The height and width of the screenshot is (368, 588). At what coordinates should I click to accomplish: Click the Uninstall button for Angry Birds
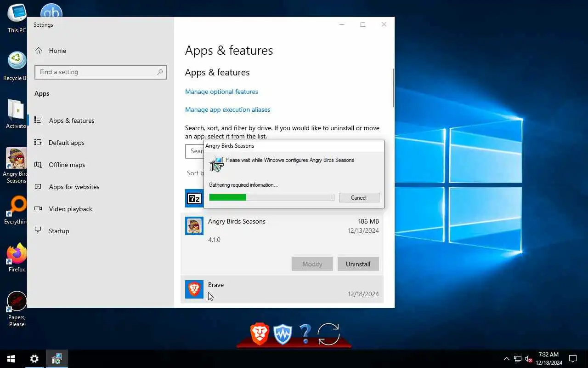point(358,264)
